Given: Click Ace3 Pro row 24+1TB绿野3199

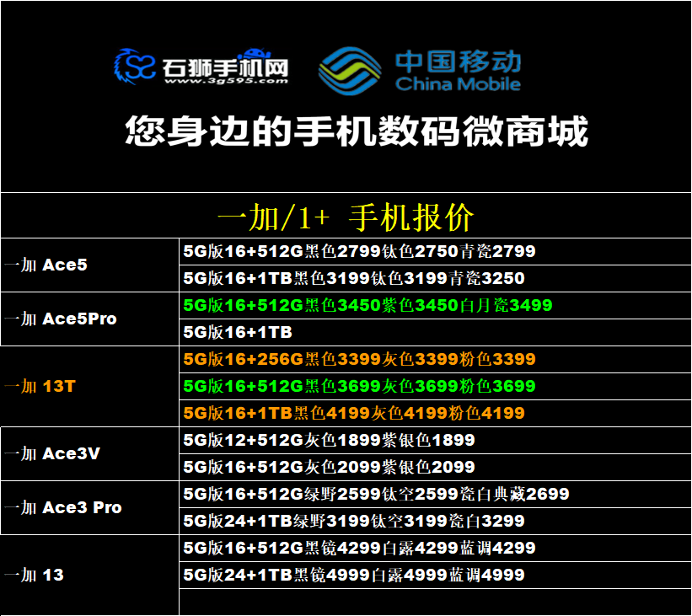Looking at the screenshot, I should tap(435, 521).
